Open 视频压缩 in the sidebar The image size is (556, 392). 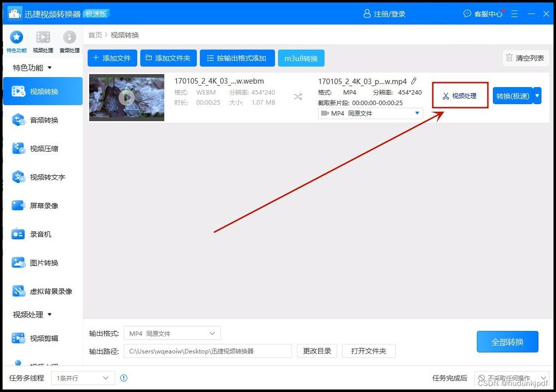(43, 149)
